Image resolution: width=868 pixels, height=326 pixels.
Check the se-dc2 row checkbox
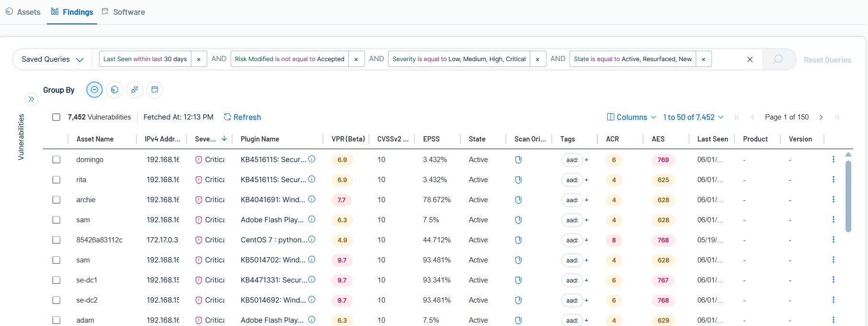point(56,300)
